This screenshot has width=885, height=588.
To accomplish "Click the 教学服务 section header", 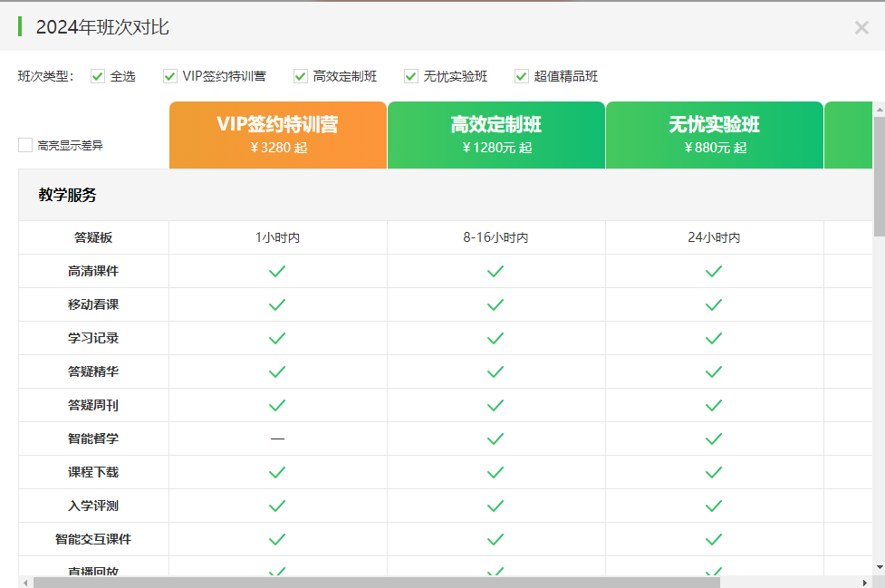I will (x=68, y=195).
